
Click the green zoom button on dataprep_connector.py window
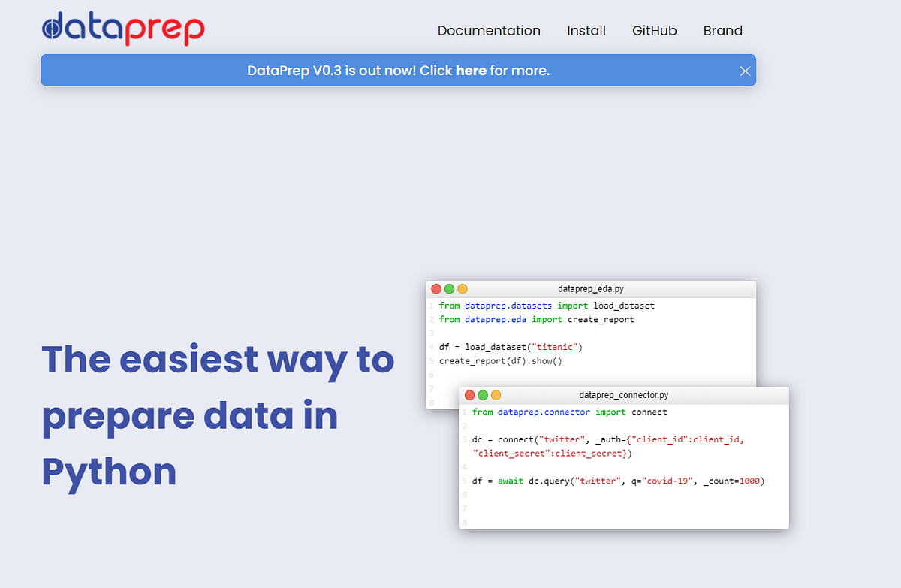483,395
